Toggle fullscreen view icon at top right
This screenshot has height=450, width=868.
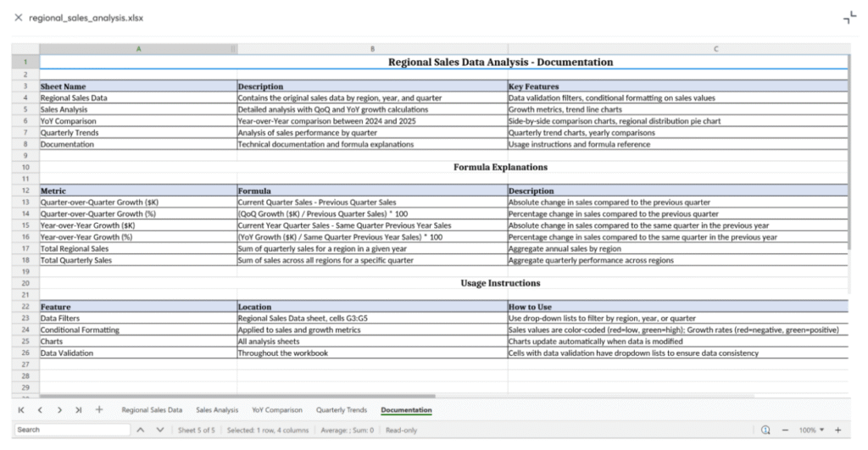point(849,18)
